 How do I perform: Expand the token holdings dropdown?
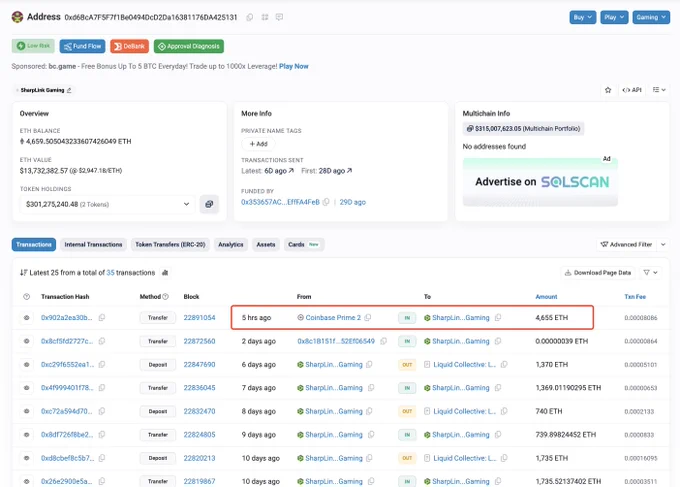click(x=107, y=204)
